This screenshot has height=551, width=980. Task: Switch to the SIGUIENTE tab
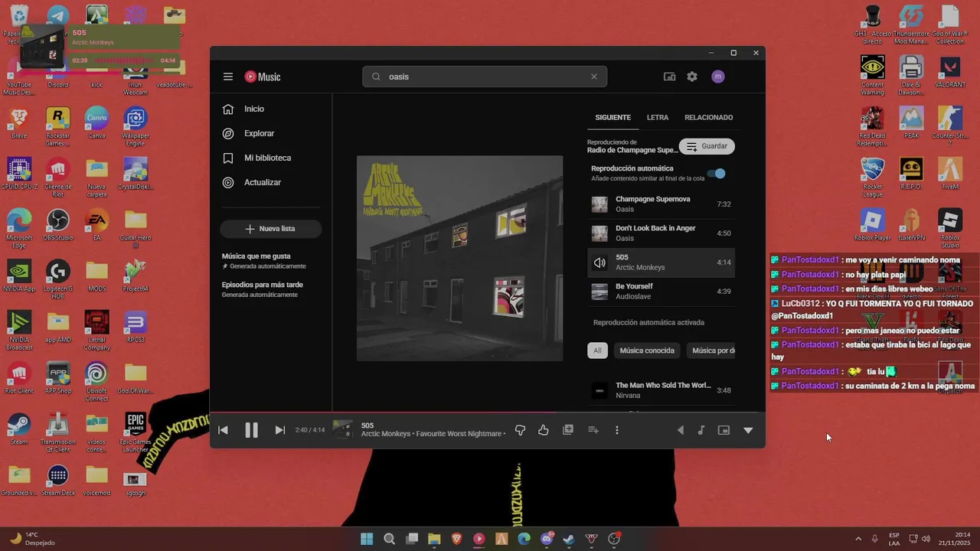pyautogui.click(x=612, y=118)
